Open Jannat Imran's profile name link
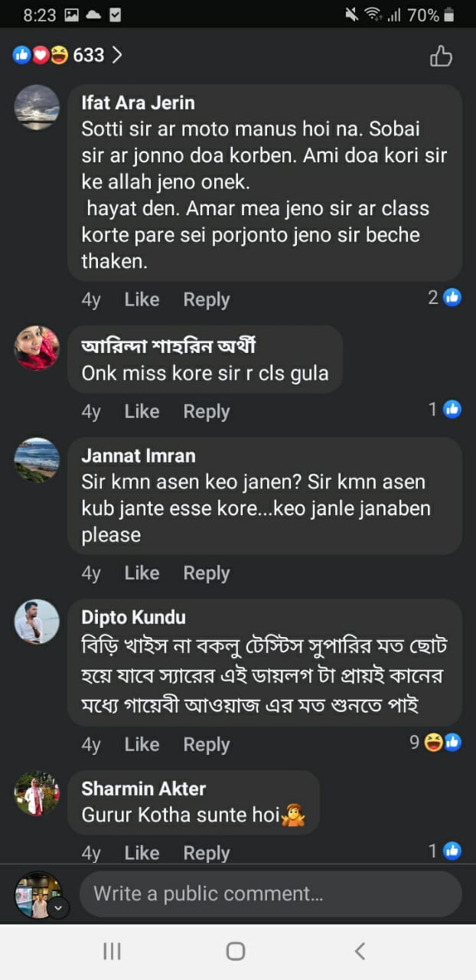This screenshot has height=980, width=476. pyautogui.click(x=139, y=456)
